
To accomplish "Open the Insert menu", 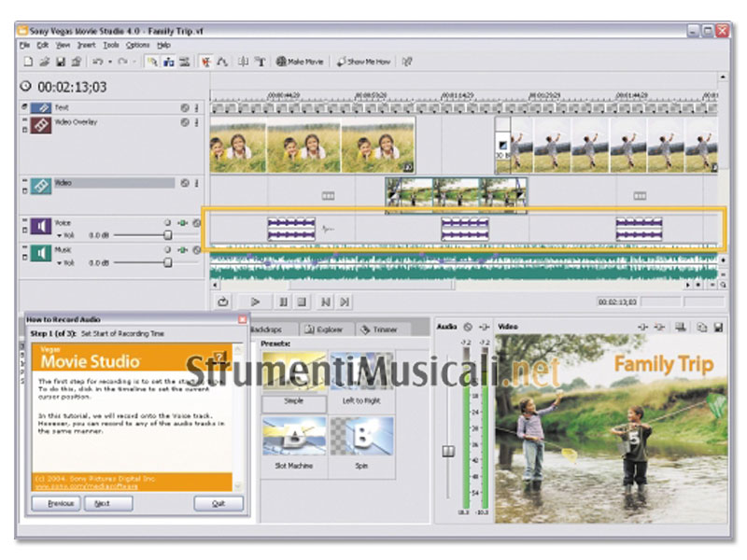I will (x=86, y=45).
